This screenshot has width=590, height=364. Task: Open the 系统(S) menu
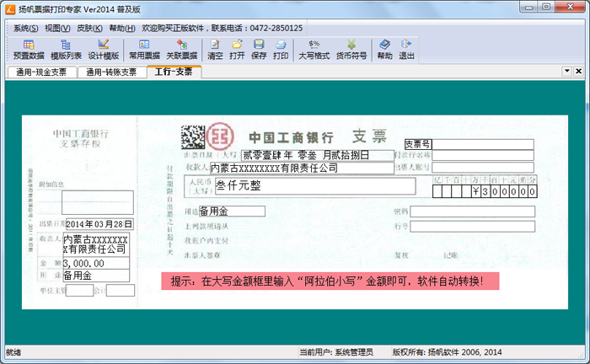click(25, 28)
